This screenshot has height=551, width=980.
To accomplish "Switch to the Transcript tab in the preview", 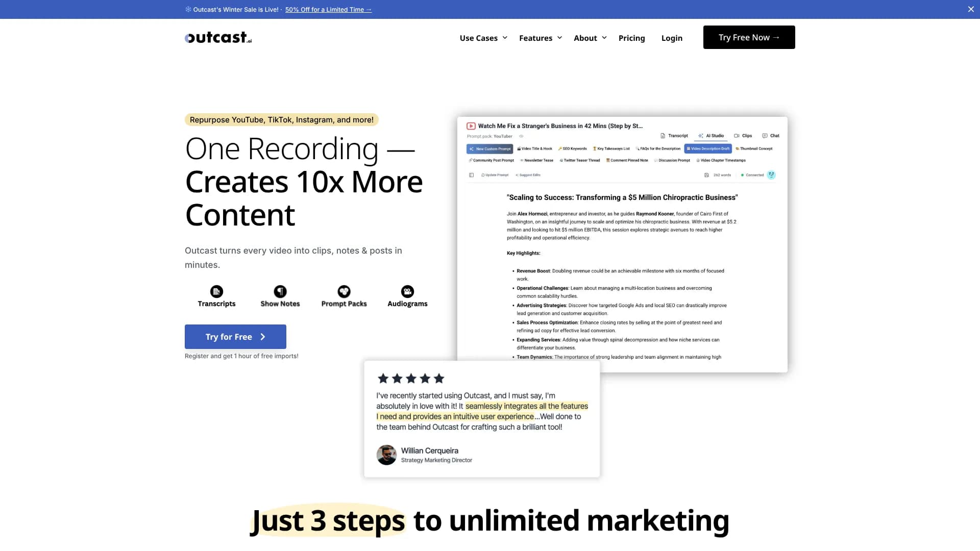I will [x=674, y=136].
